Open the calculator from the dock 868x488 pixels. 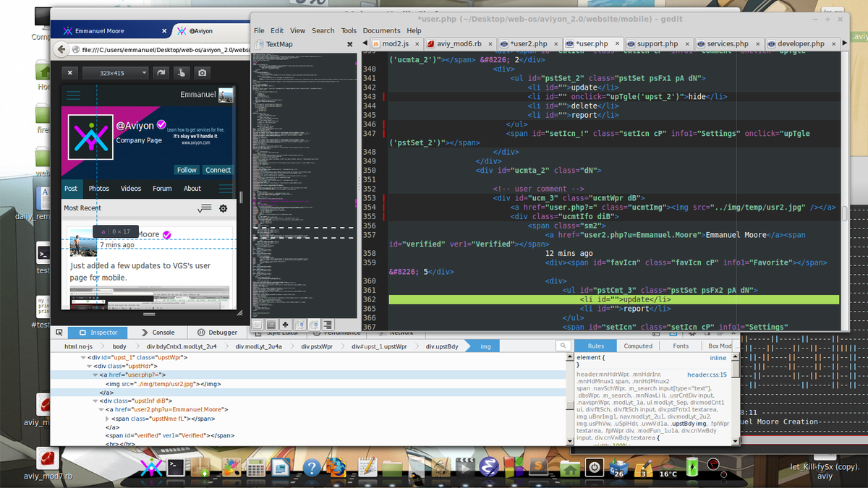point(255,468)
